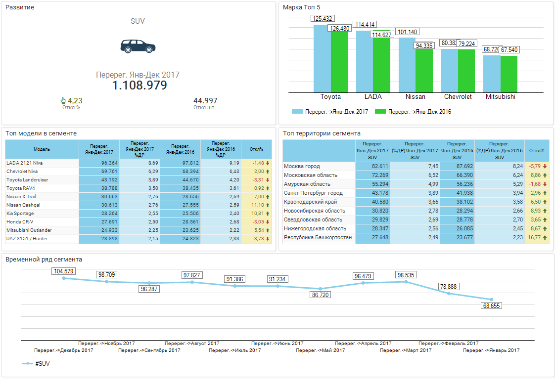Click Откл% header in the territories table
555x392 pixels.
coord(536,151)
